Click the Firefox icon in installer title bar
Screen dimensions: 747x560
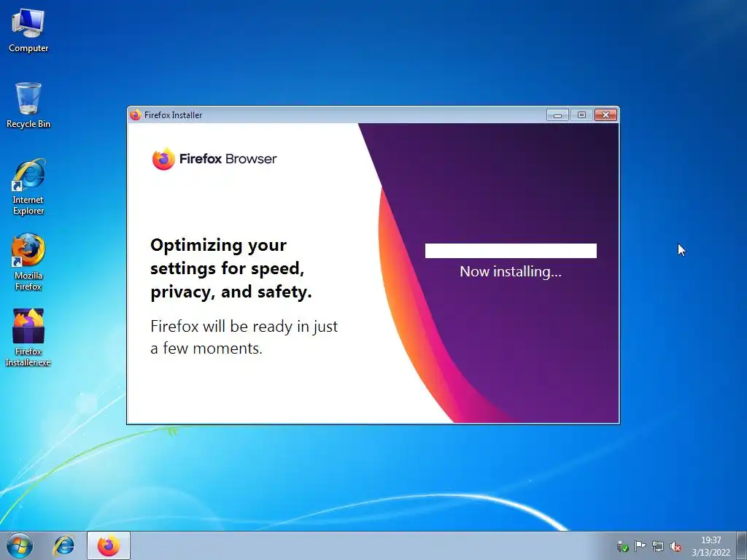point(135,114)
